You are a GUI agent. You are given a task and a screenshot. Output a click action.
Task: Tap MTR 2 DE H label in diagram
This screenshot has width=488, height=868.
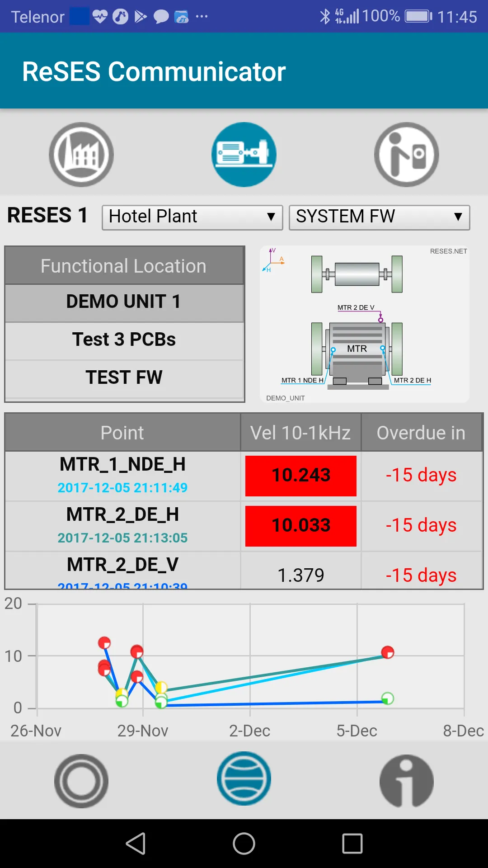click(413, 380)
